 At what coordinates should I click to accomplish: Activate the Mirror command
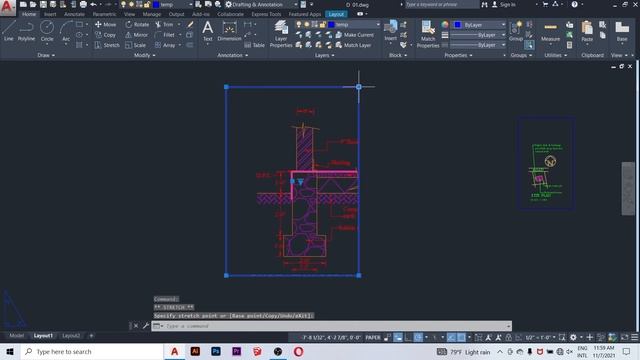coord(137,35)
